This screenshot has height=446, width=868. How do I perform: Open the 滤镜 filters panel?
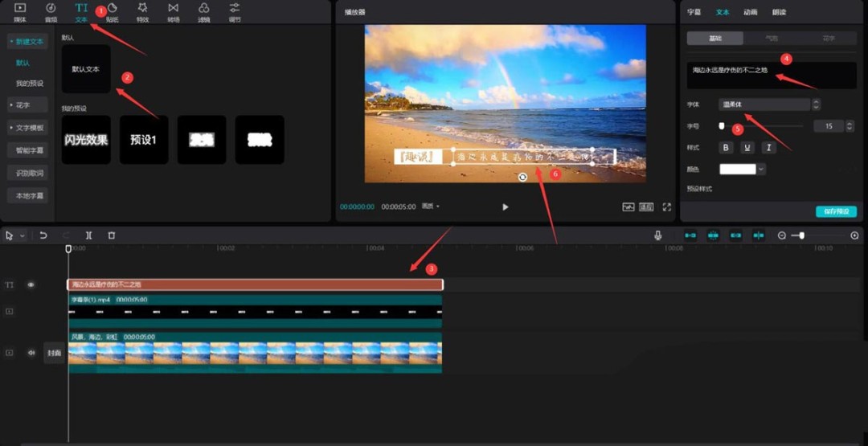(x=203, y=11)
